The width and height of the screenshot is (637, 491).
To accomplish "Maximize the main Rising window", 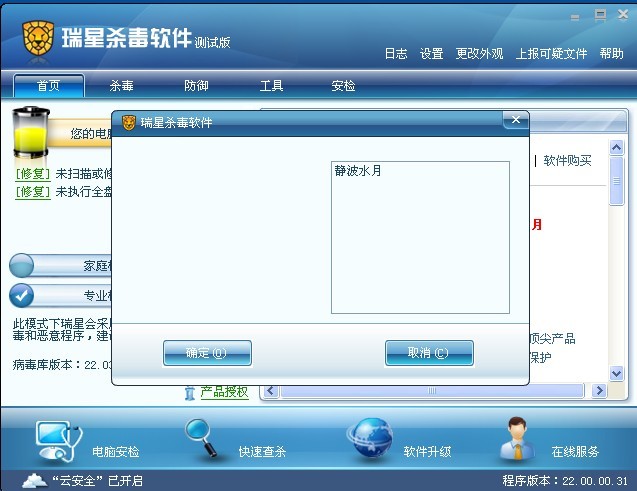I will pyautogui.click(x=600, y=15).
